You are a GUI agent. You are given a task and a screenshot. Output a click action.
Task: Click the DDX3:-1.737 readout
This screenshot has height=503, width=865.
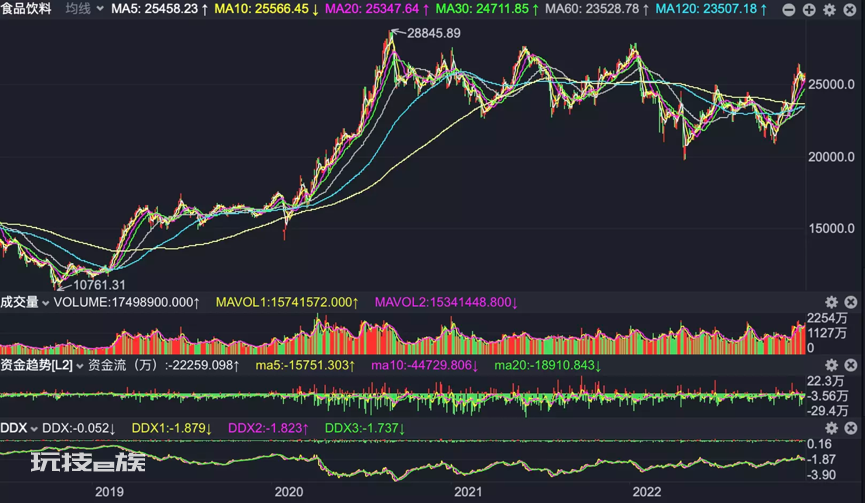pos(365,428)
